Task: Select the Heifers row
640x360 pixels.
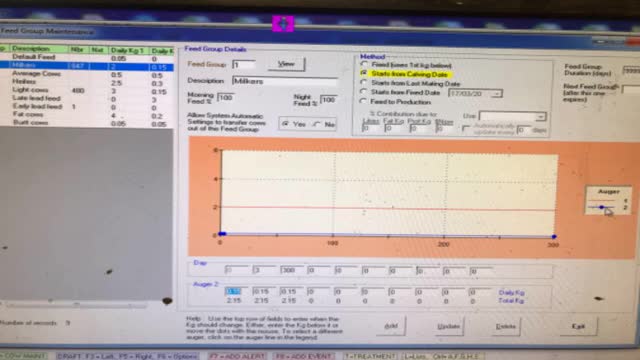Action: (x=87, y=82)
